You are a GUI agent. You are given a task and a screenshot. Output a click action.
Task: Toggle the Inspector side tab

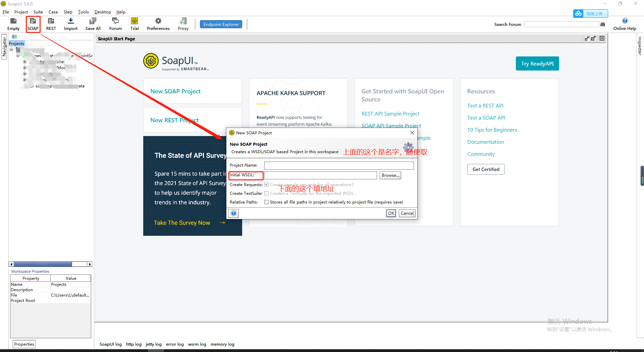coord(640,46)
